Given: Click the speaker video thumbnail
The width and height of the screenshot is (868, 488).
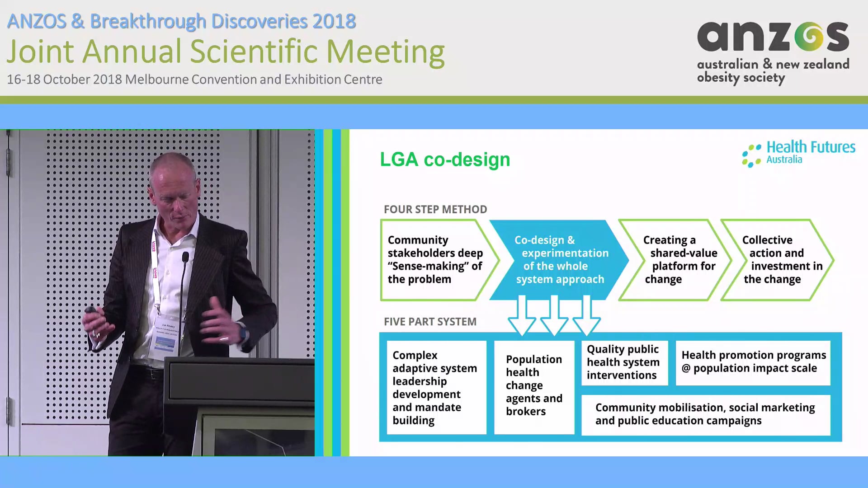Looking at the screenshot, I should 157,292.
